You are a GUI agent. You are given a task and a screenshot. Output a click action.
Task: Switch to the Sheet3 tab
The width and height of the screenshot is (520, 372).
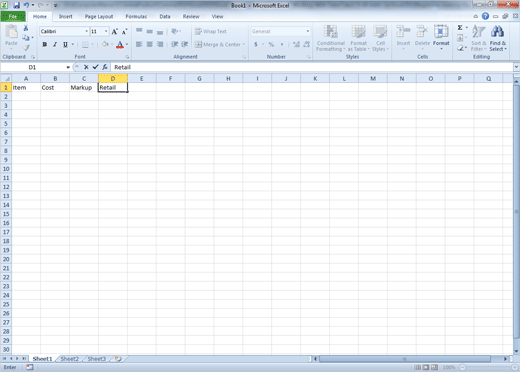click(x=97, y=359)
